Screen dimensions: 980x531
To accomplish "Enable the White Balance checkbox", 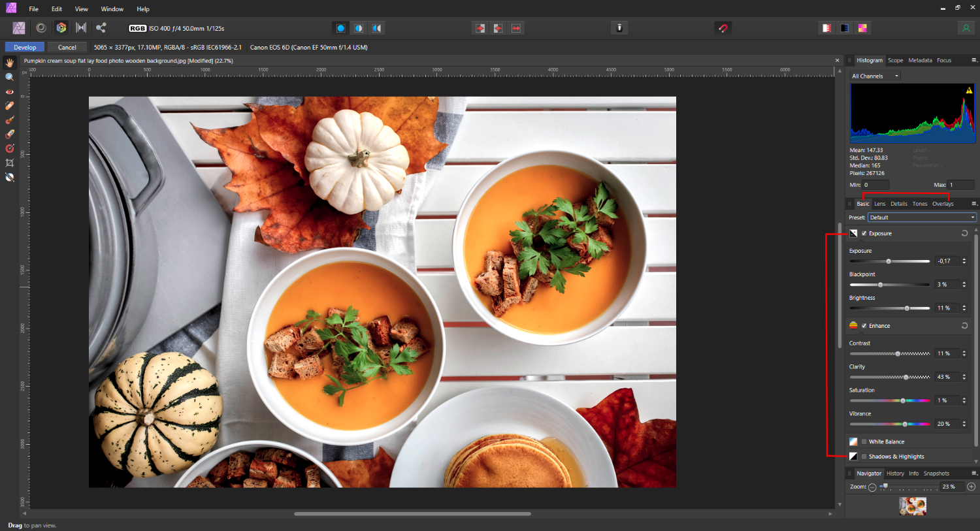I will coord(864,442).
